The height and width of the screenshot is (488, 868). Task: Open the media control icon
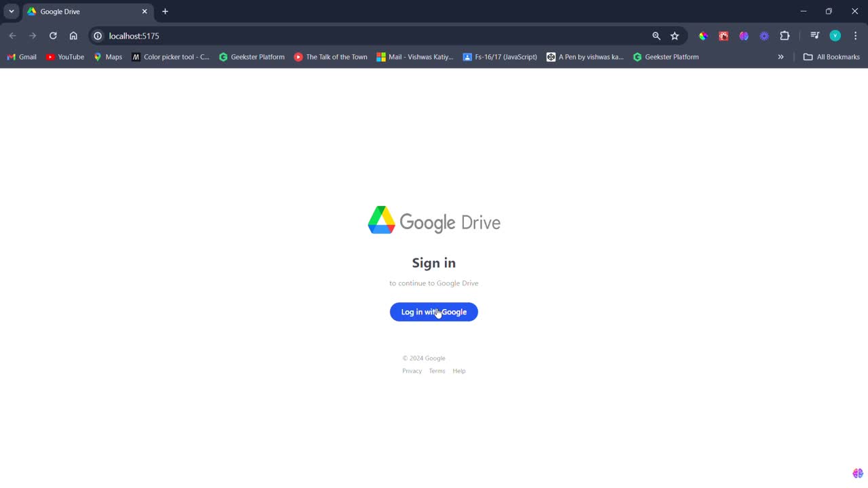814,36
